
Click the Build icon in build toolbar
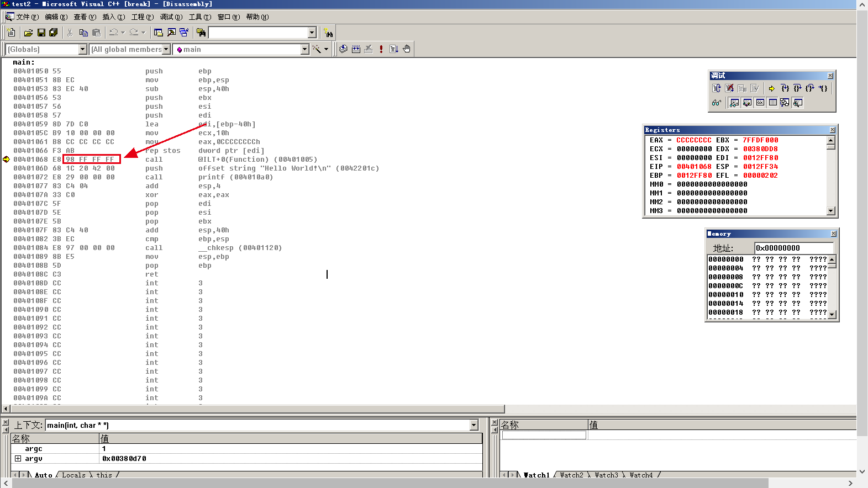point(356,49)
